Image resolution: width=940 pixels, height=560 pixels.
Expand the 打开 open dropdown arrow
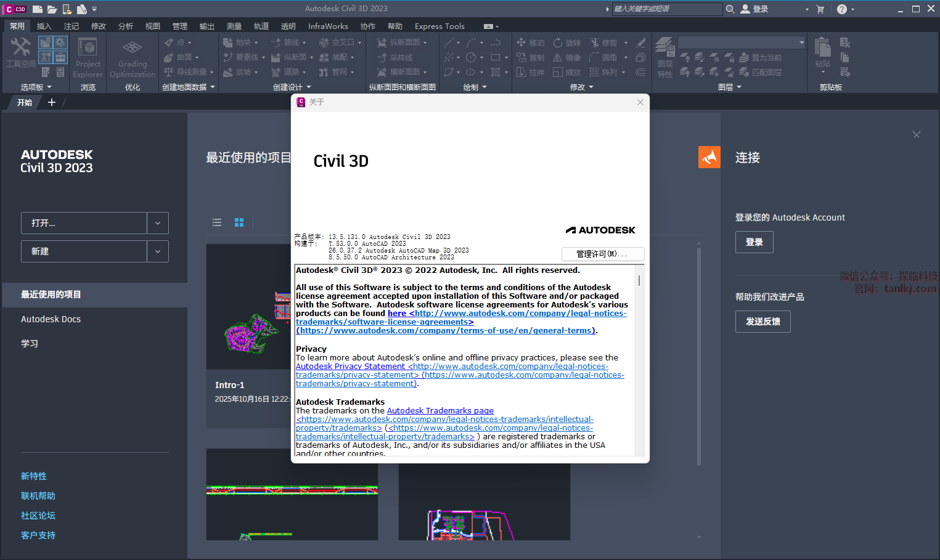[x=158, y=223]
